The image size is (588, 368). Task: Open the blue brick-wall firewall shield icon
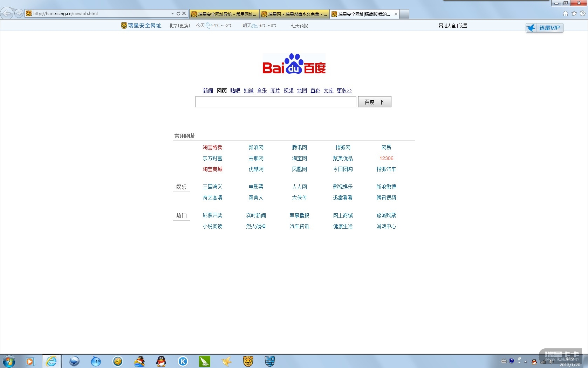270,361
